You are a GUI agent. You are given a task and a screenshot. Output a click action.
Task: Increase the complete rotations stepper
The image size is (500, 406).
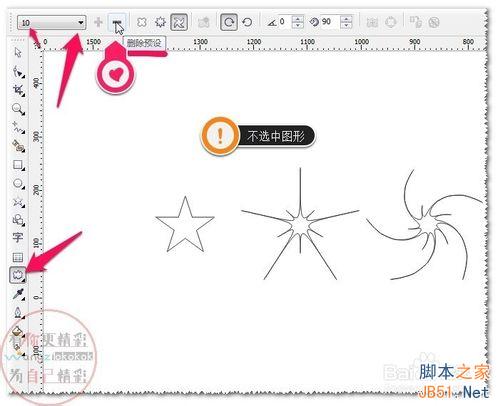297,19
